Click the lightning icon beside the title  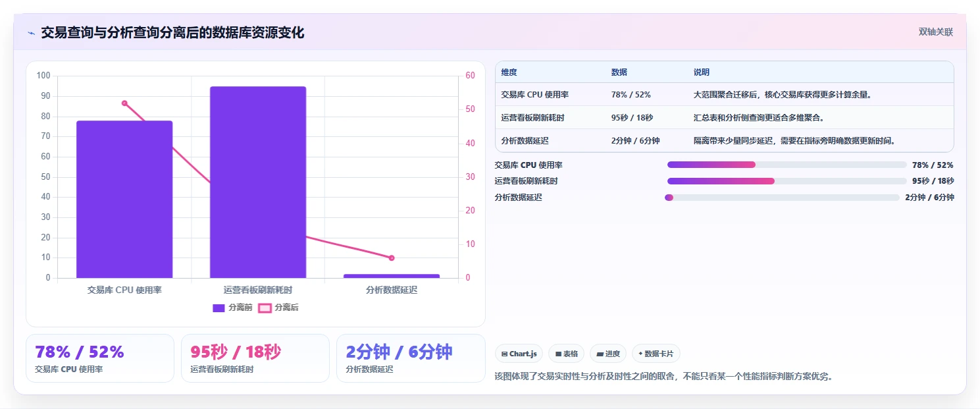31,33
